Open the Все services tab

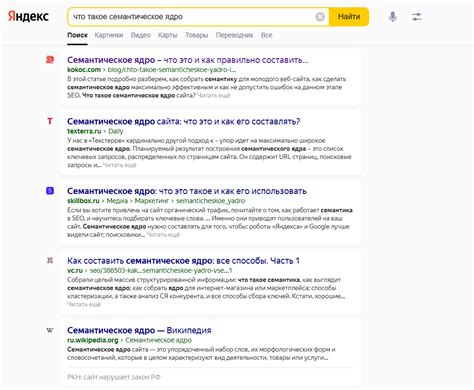(266, 35)
